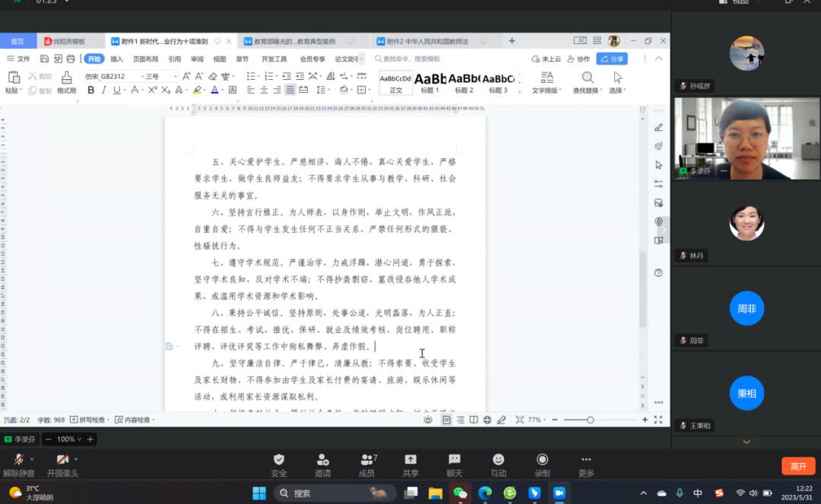Open More options in meeting toolbar
The height and width of the screenshot is (504, 821).
coord(586,465)
